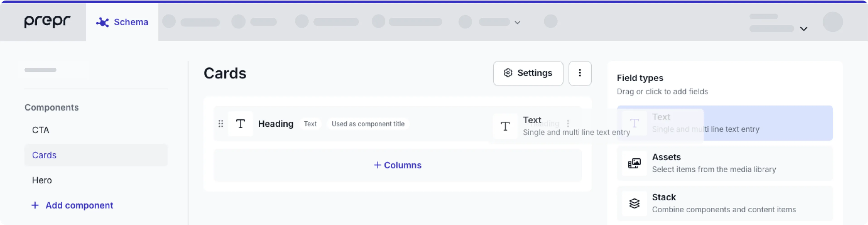Click the Text field type icon

pyautogui.click(x=634, y=123)
